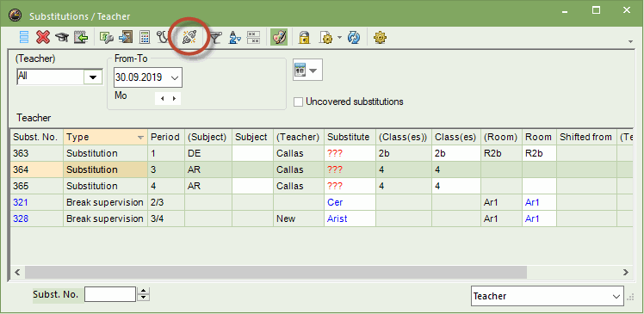The image size is (644, 314).
Task: Click the blue refresh arrows icon
Action: pyautogui.click(x=354, y=37)
